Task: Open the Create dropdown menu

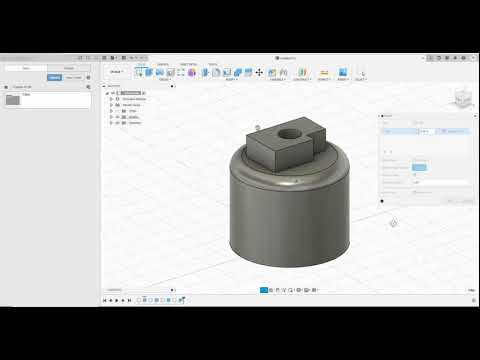Action: pyautogui.click(x=165, y=79)
